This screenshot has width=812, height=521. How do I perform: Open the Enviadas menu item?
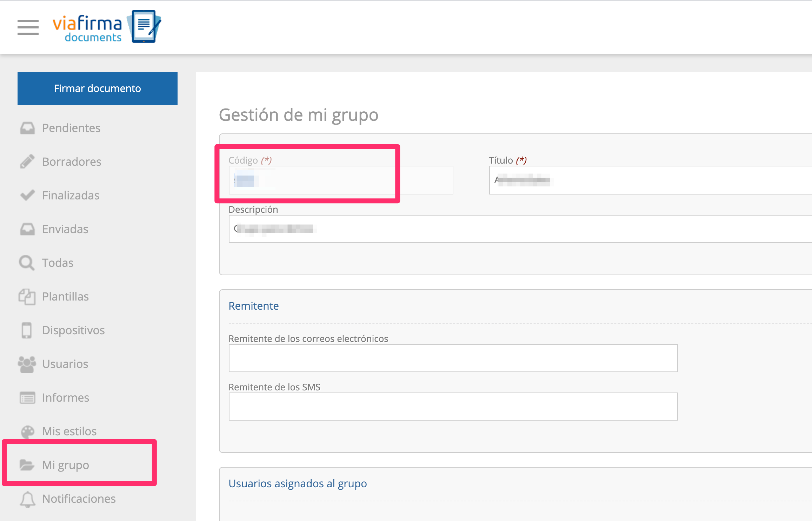65,229
